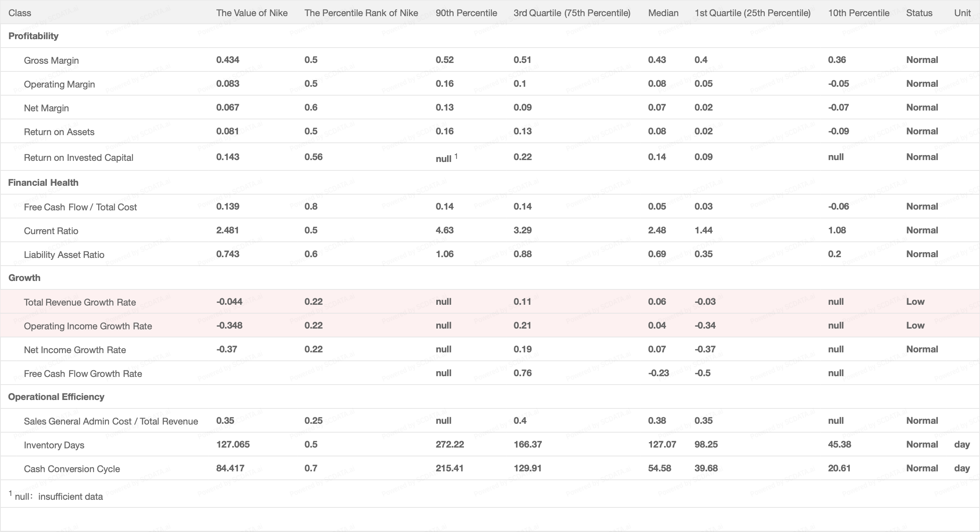Select the Status column header
Viewport: 980px width, 532px height.
click(x=919, y=13)
